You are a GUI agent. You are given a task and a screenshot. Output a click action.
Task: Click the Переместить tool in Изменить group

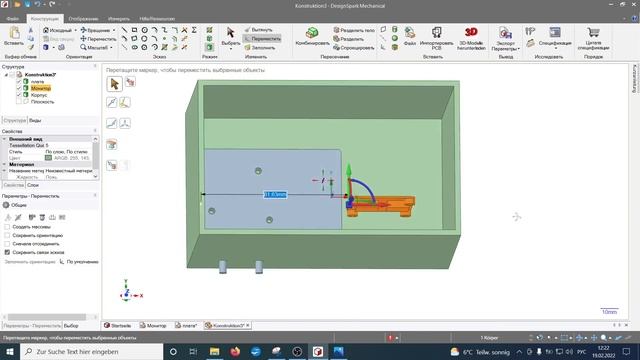click(262, 38)
